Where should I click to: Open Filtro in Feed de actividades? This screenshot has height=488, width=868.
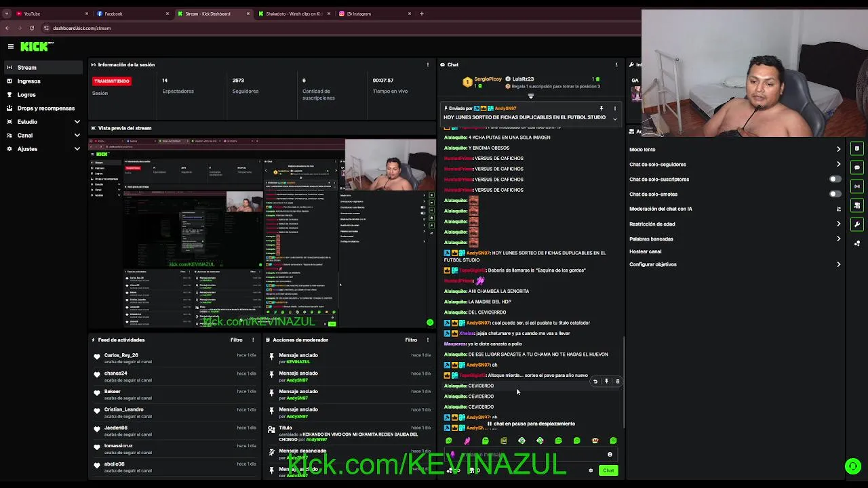[236, 340]
